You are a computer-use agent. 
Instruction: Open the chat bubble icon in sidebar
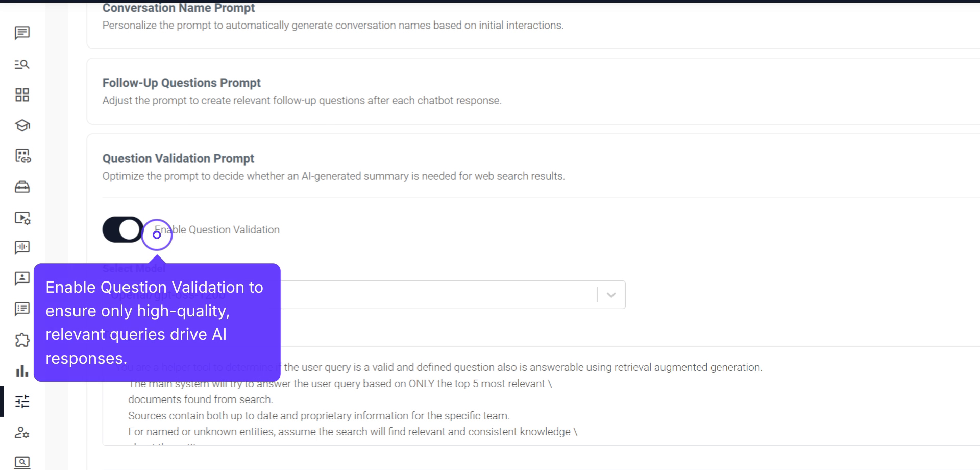click(x=22, y=33)
